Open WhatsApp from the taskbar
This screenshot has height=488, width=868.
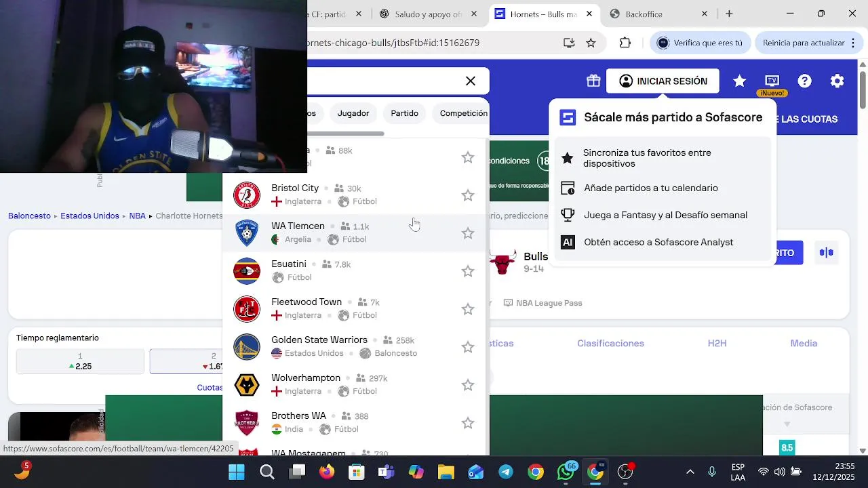[566, 472]
